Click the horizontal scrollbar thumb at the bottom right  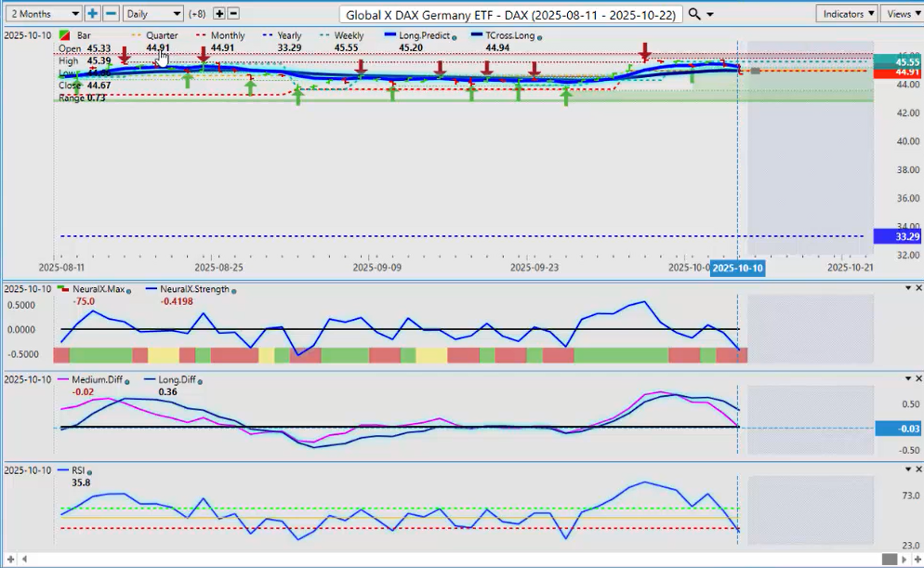(890, 560)
